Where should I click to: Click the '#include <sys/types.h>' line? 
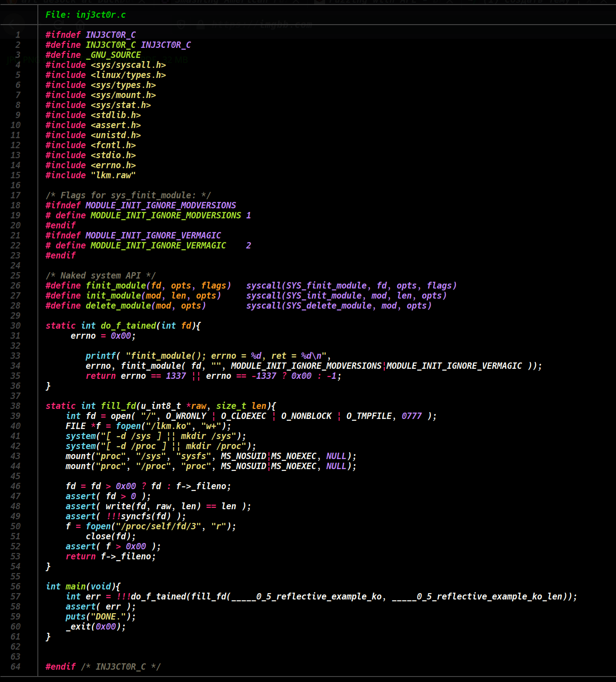[101, 85]
